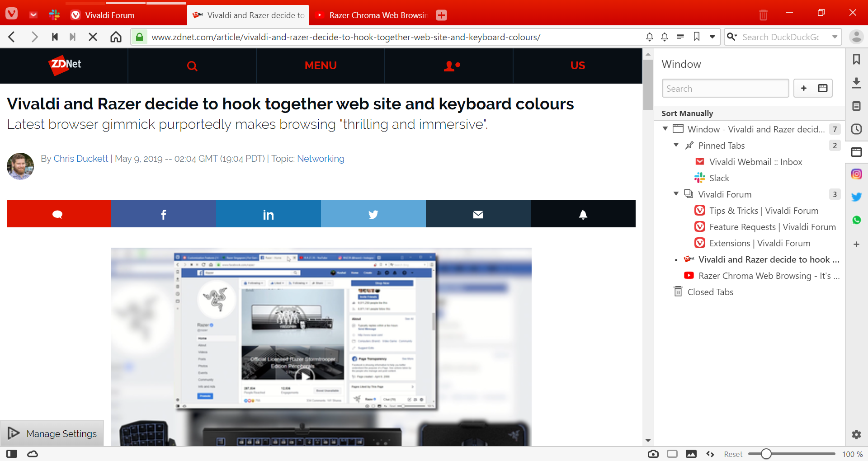Open the Networking topic link
Image resolution: width=868 pixels, height=461 pixels.
[321, 159]
